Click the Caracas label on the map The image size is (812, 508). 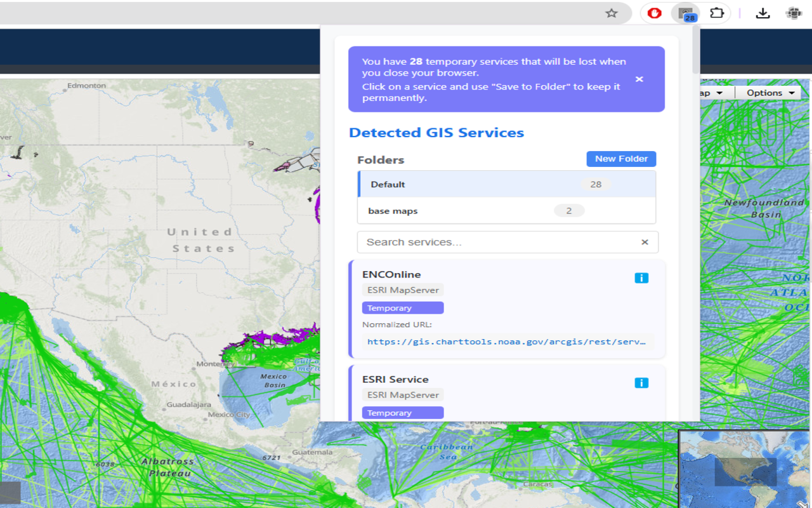538,484
